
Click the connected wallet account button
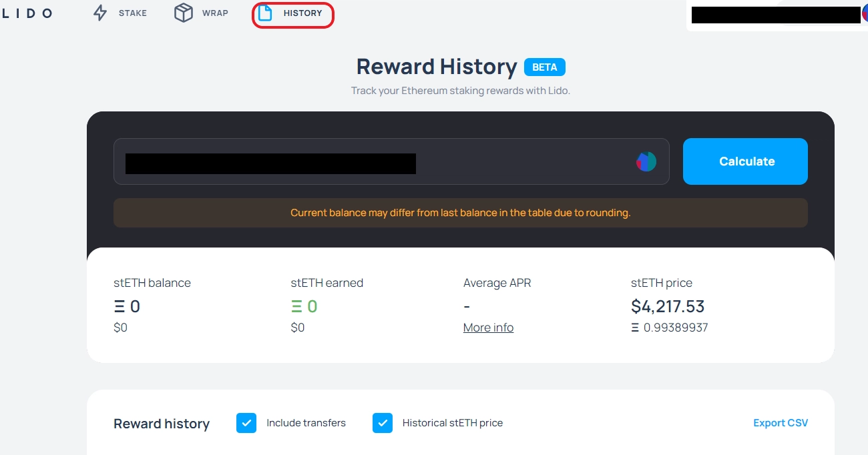pos(775,15)
